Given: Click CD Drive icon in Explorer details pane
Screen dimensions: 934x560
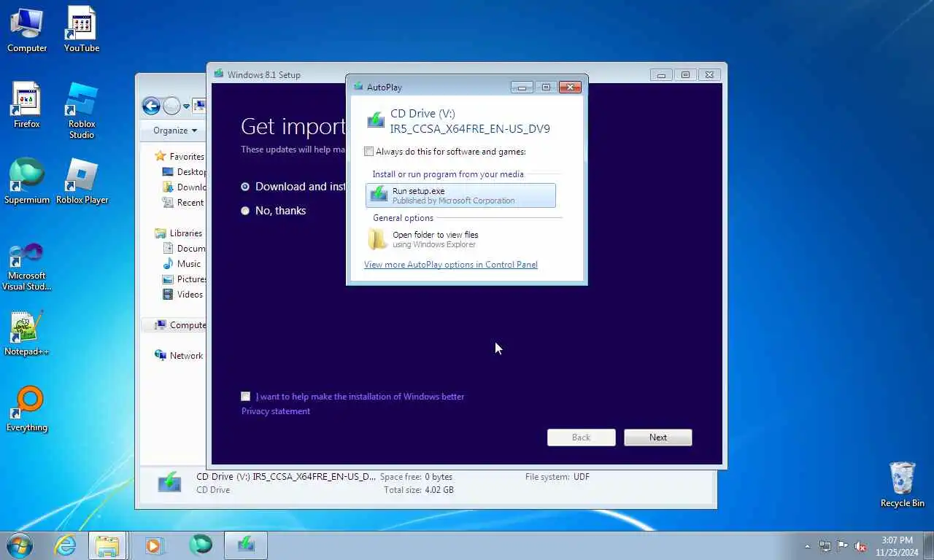Looking at the screenshot, I should click(x=169, y=483).
